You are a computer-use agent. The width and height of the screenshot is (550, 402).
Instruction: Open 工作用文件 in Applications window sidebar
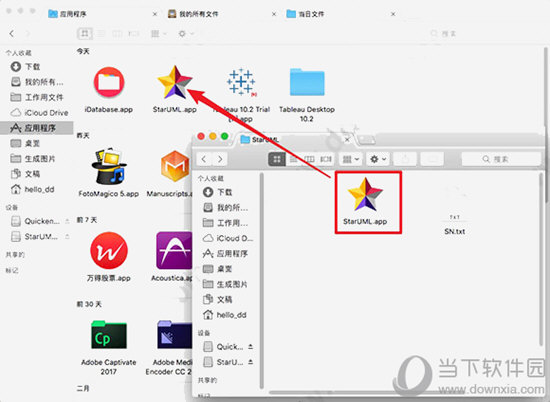coord(37,97)
